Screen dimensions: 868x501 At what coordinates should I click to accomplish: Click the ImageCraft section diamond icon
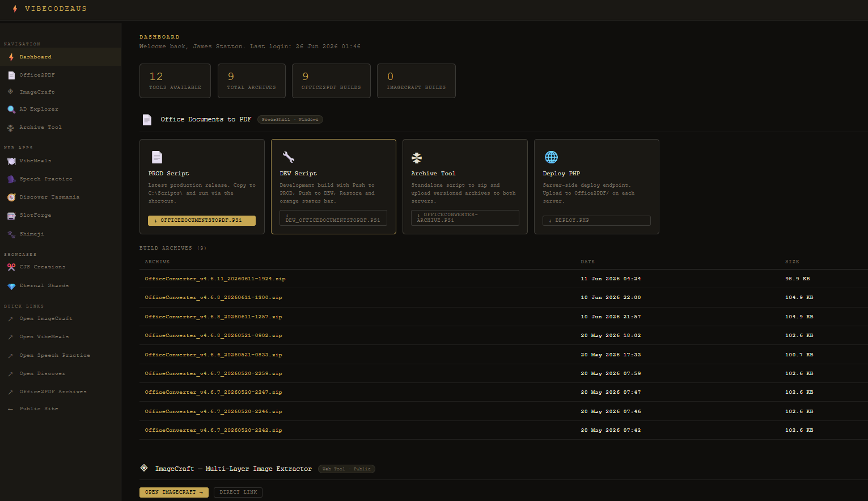pos(144,468)
